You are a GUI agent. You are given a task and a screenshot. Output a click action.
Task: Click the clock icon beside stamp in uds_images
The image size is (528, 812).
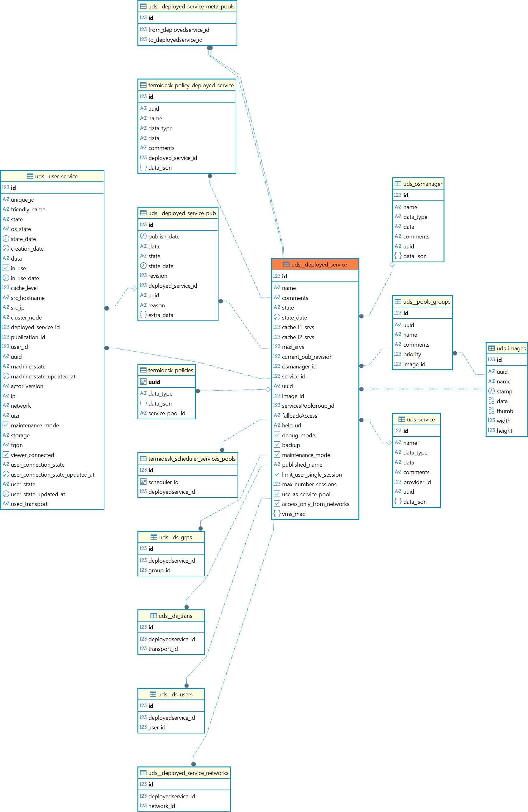pos(491,391)
